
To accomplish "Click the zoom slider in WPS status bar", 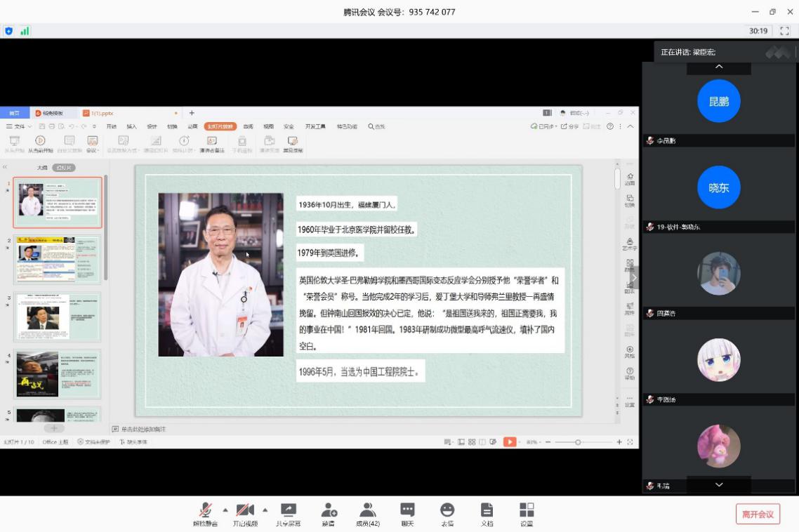I will click(578, 442).
